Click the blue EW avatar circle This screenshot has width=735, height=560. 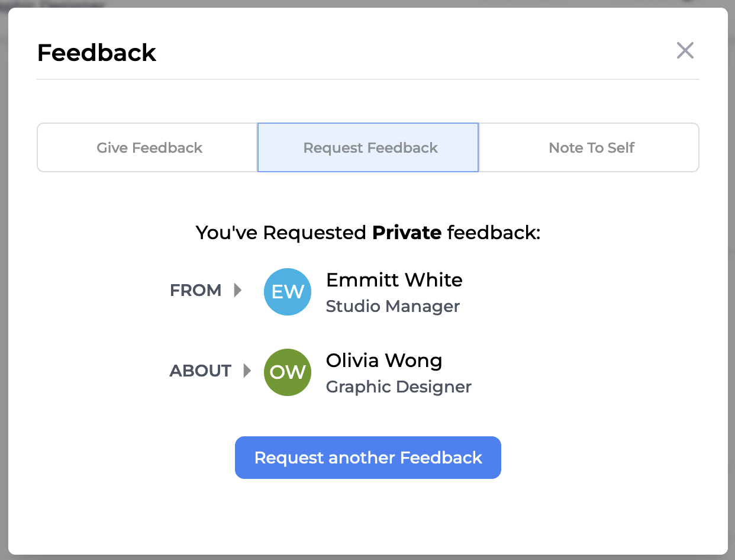pyautogui.click(x=288, y=292)
